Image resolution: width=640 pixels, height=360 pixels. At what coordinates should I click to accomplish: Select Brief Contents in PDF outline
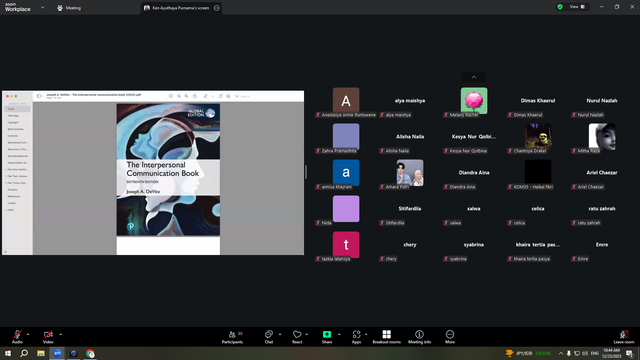click(16, 129)
